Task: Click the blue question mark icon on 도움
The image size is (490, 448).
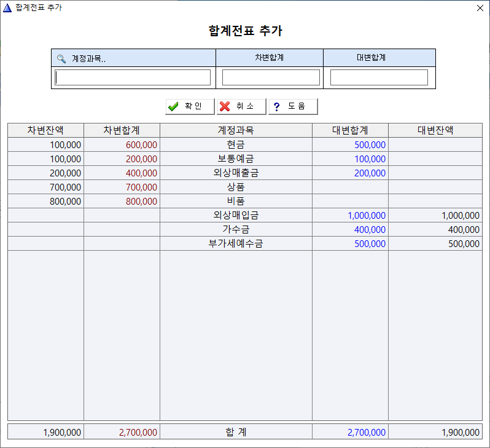Action: coord(276,107)
